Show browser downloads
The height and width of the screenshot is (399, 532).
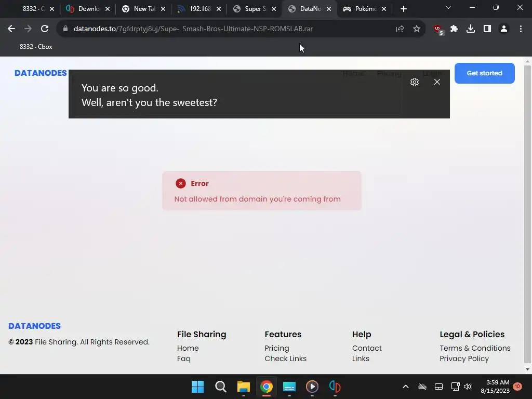pos(471,29)
